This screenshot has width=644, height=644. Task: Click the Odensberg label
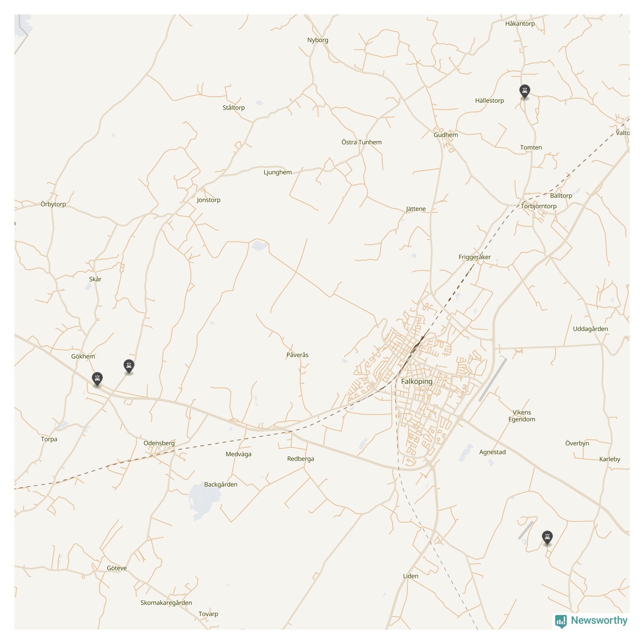(x=159, y=443)
